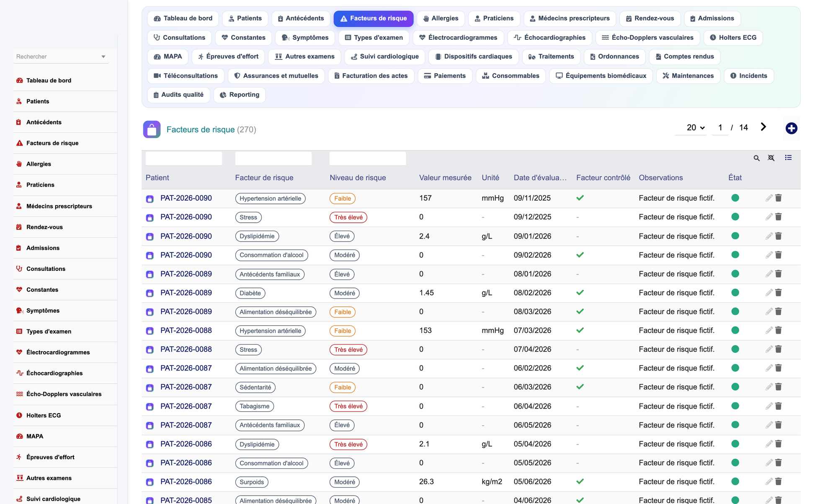This screenshot has height=504, width=815.
Task: Open the Électrocardiogrammes tab
Action: click(x=458, y=38)
